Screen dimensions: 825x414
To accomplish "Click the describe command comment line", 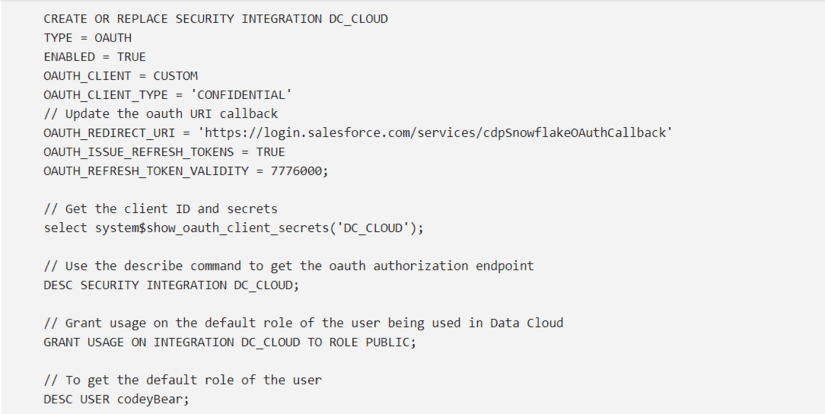I will click(x=288, y=266).
